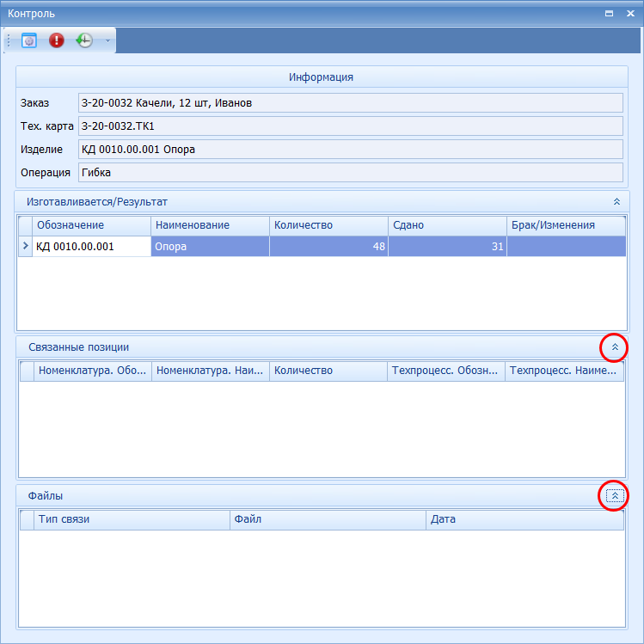Collapse the Изготавливается/Результат section
This screenshot has width=644, height=644.
coord(616,201)
